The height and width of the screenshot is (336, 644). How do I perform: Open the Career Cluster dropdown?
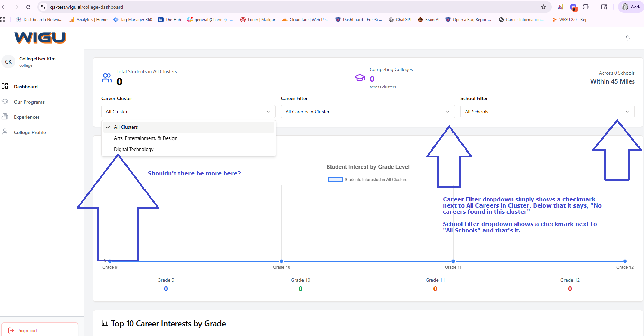(188, 112)
